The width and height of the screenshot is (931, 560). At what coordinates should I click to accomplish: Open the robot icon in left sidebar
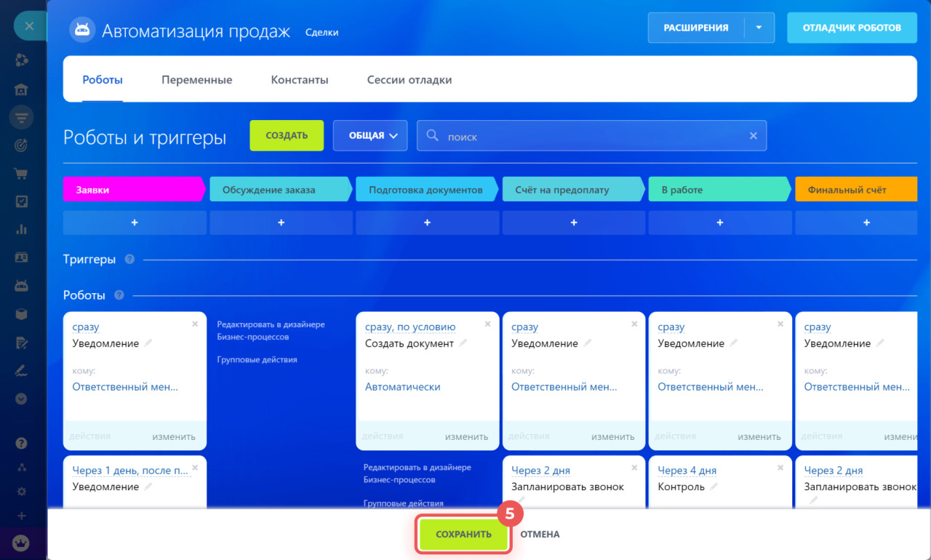click(22, 286)
